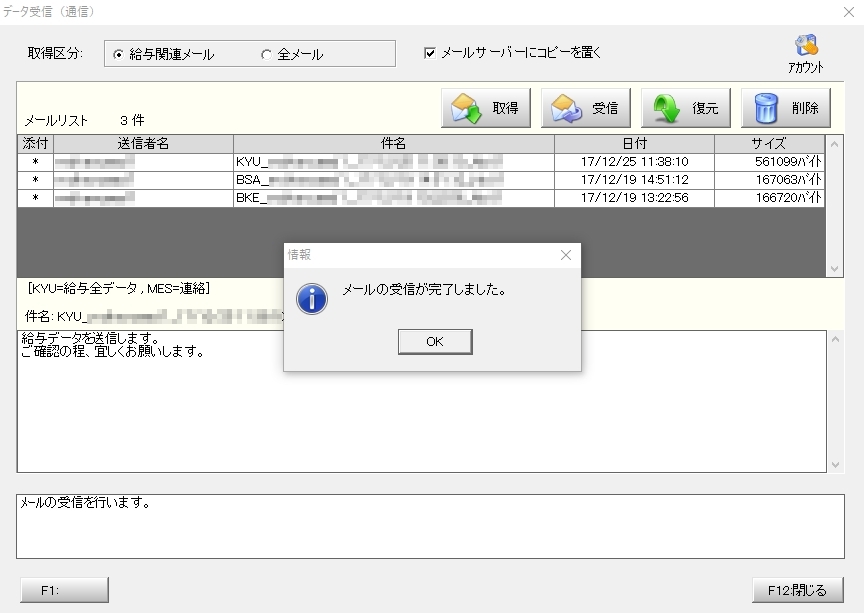This screenshot has height=613, width=864.
Task: Select the BSA_ mail row subject
Action: (x=393, y=180)
